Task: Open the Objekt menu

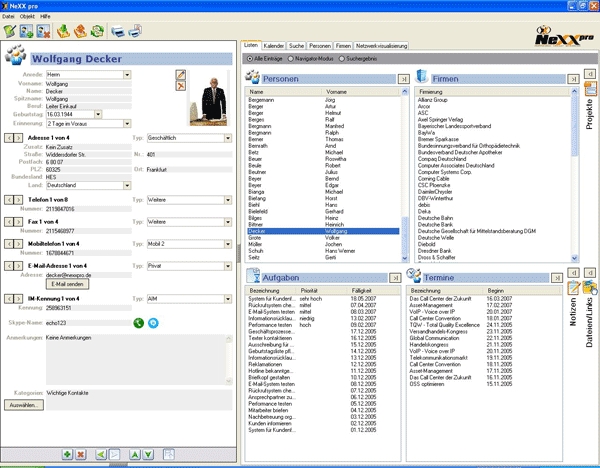Action: (29, 17)
